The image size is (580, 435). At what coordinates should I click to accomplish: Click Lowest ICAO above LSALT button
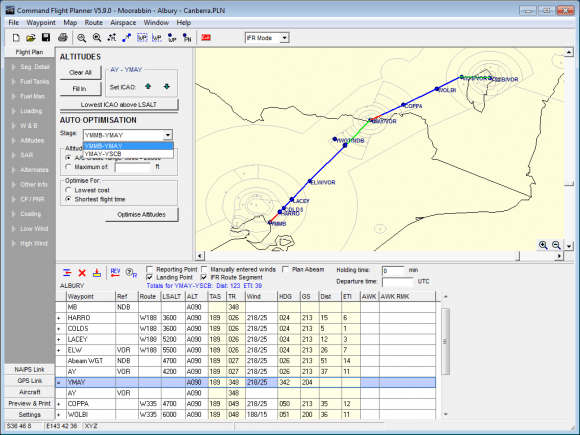tap(119, 105)
